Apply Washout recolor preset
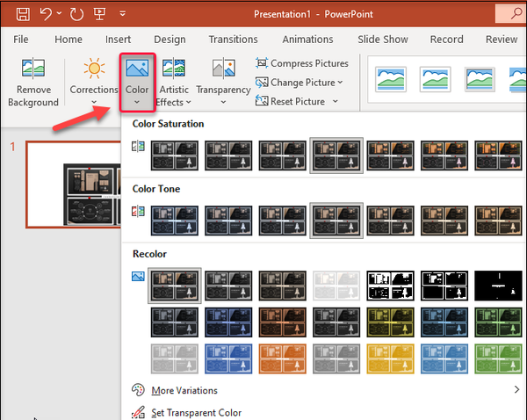527x420 pixels. (x=336, y=286)
